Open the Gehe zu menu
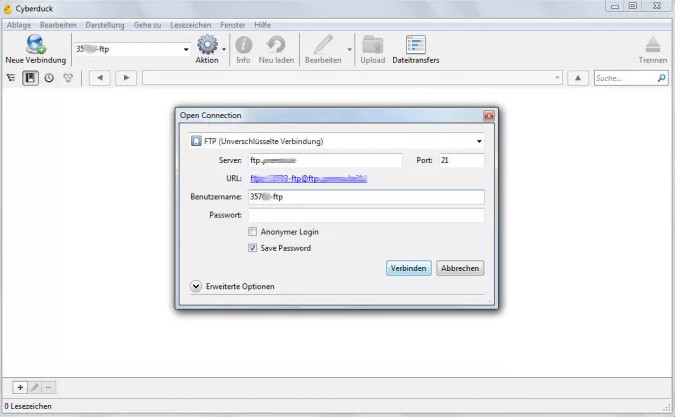 pos(147,25)
